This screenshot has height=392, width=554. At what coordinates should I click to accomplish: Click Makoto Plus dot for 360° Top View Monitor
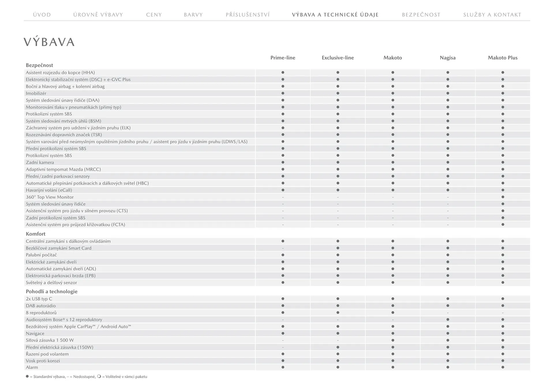[x=503, y=197]
